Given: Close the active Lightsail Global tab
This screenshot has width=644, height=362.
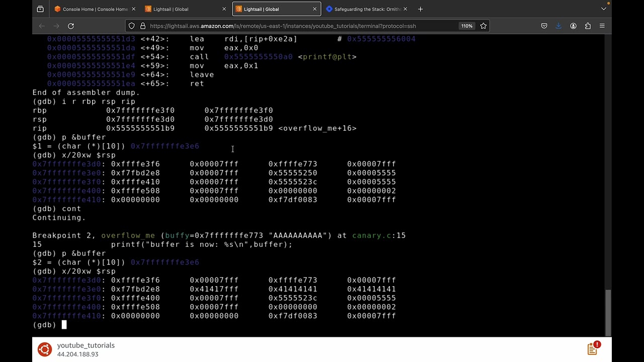Looking at the screenshot, I should pos(314,9).
